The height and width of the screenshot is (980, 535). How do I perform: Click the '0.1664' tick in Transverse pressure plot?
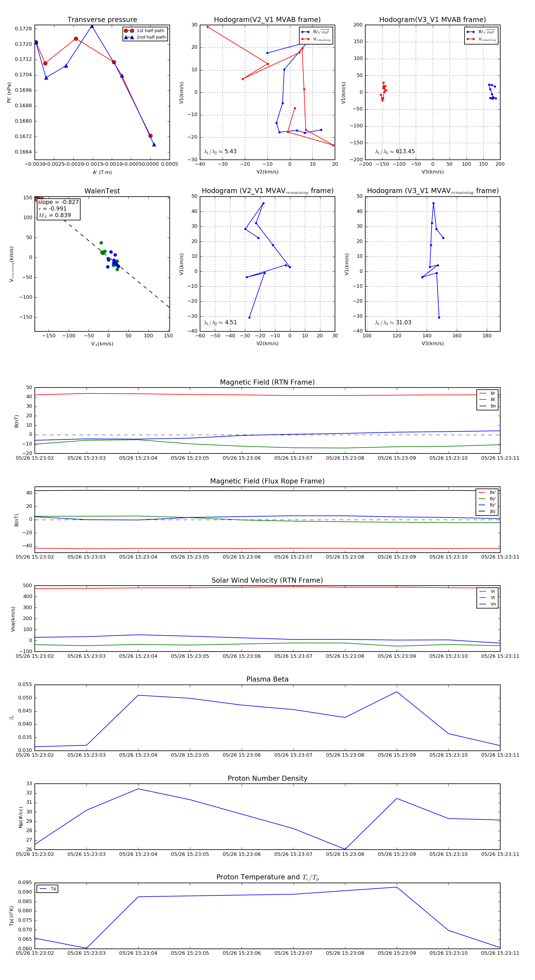pos(23,152)
